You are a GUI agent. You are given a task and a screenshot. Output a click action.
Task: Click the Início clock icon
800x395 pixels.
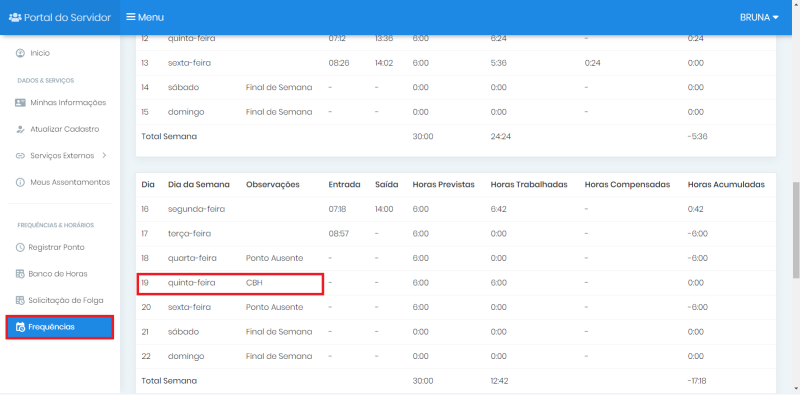pos(20,53)
